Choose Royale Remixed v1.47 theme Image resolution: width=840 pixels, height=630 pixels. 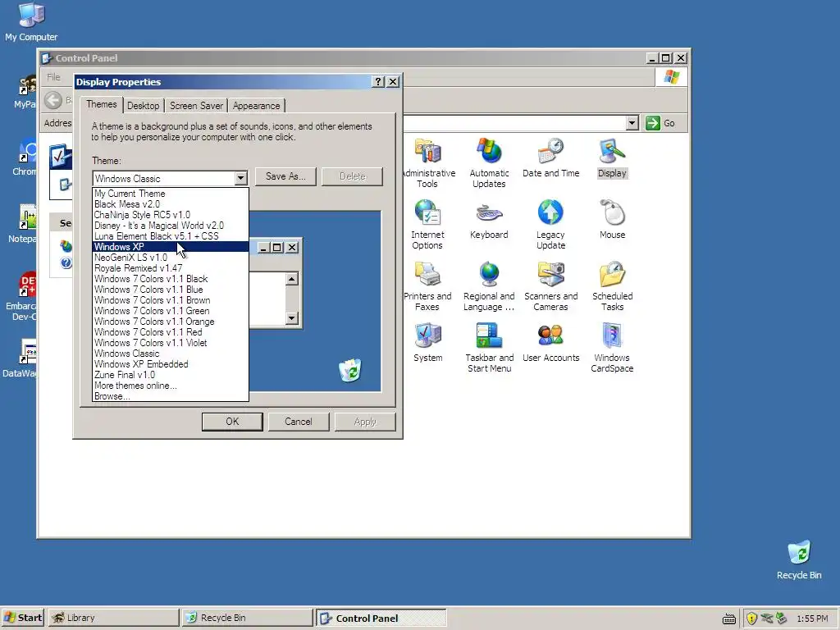[x=171, y=268]
